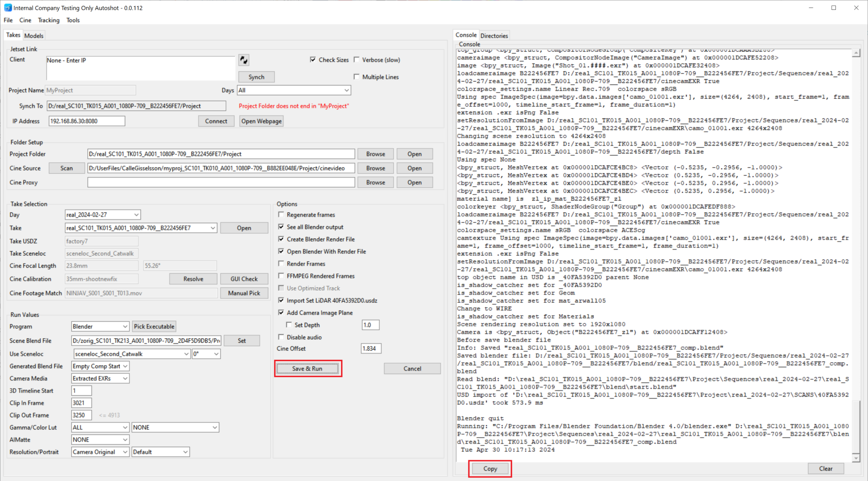The height and width of the screenshot is (481, 868).
Task: Click the Scan button for Cine Source
Action: point(67,168)
